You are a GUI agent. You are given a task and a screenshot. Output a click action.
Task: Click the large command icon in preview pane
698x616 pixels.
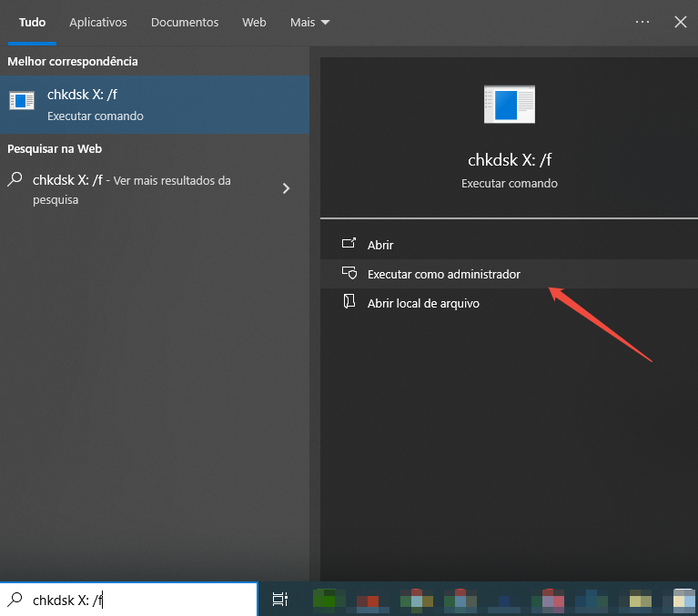pos(509,105)
